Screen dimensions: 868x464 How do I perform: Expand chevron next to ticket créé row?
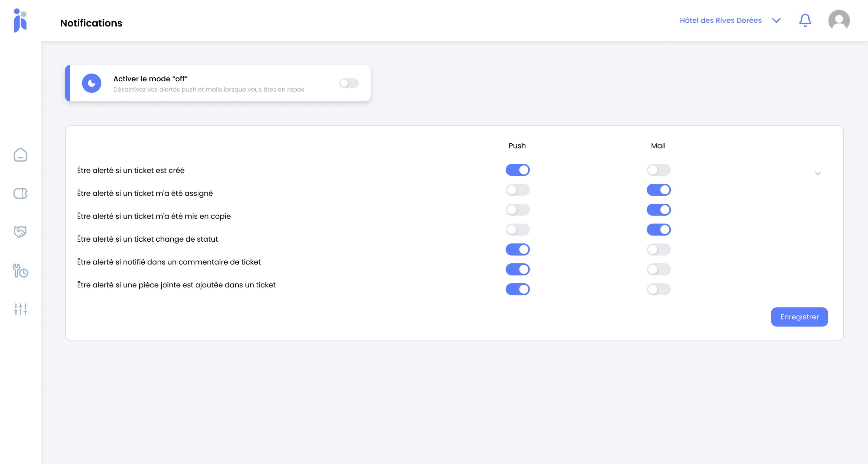coord(817,174)
